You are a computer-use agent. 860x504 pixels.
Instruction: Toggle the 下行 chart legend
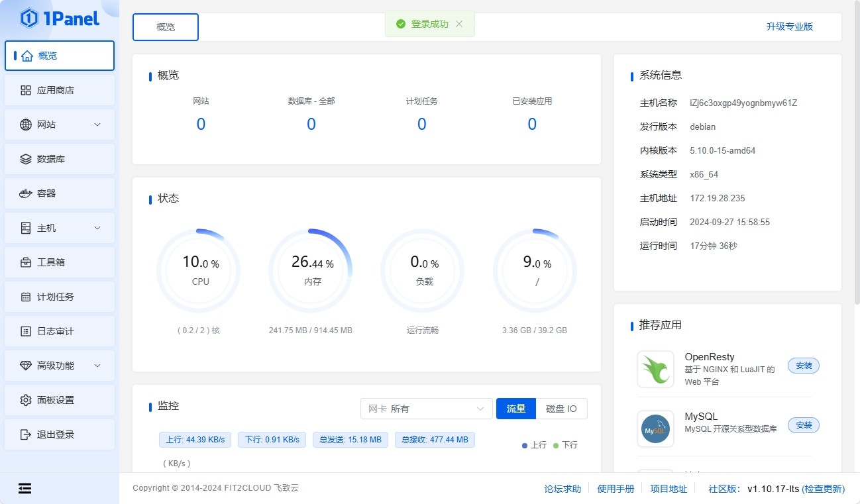(565, 445)
